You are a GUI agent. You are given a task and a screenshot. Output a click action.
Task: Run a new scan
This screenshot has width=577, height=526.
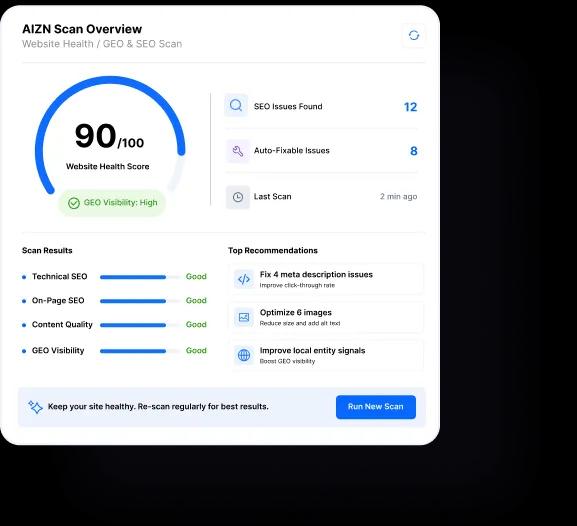coord(376,407)
